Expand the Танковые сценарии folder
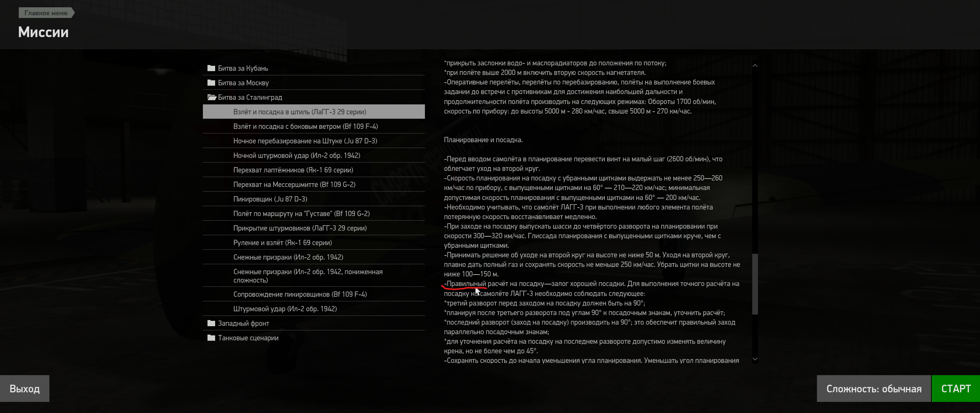This screenshot has height=413, width=980. (x=314, y=338)
